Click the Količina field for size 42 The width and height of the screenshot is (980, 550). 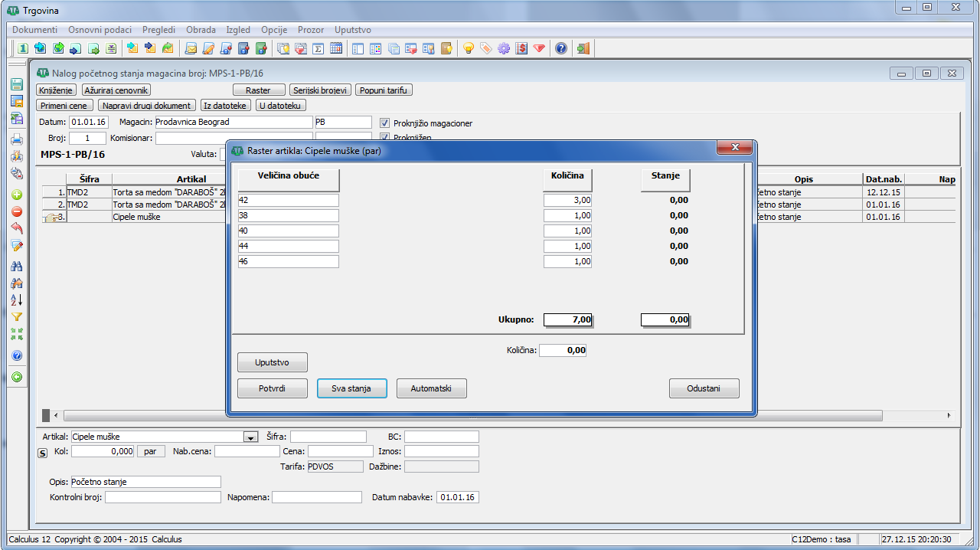click(x=568, y=200)
